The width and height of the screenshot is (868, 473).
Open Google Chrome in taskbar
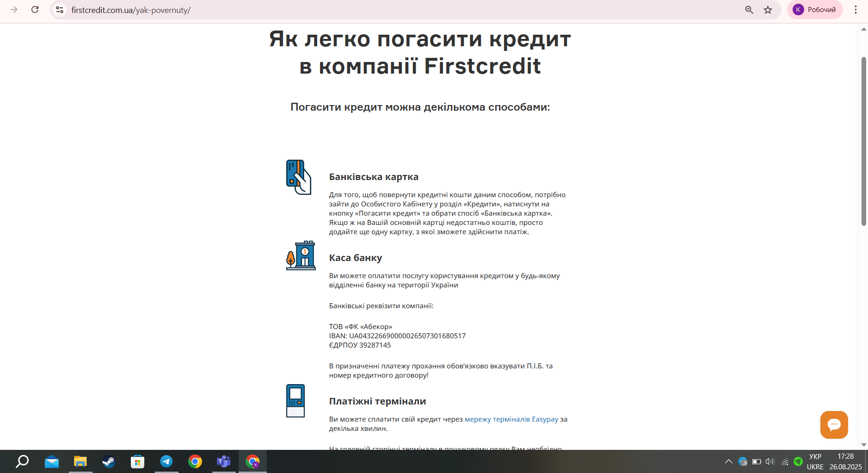195,461
